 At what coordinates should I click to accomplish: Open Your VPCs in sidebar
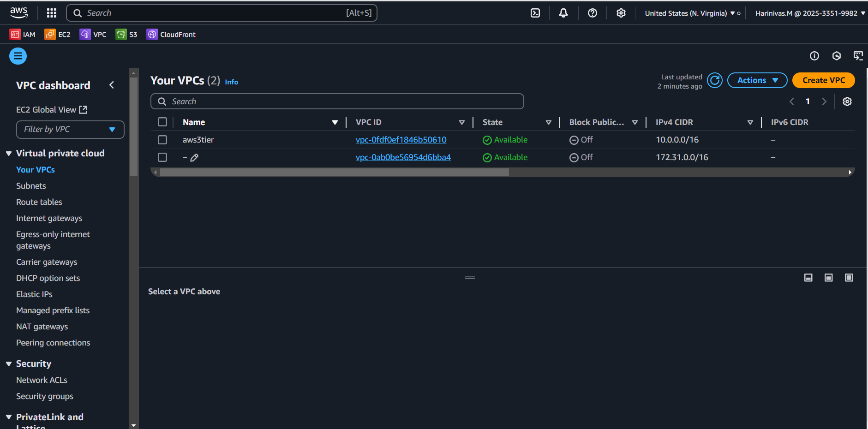pos(36,170)
